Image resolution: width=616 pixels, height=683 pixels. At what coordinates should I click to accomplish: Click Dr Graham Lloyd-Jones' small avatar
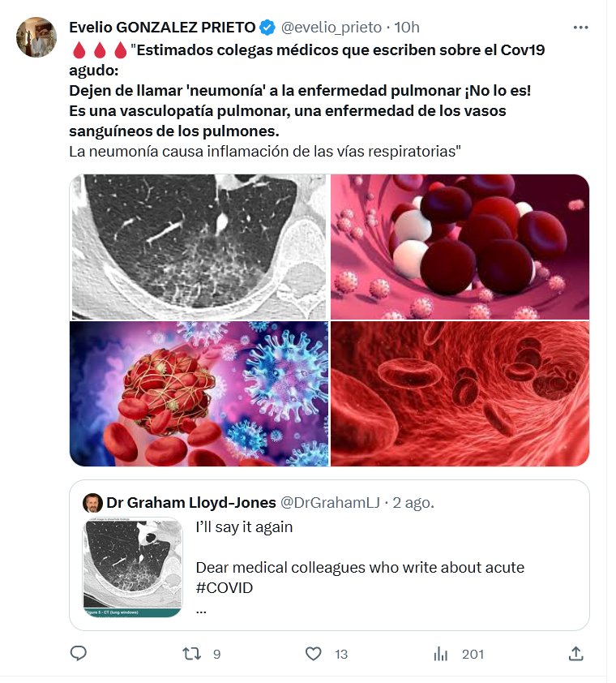point(92,502)
